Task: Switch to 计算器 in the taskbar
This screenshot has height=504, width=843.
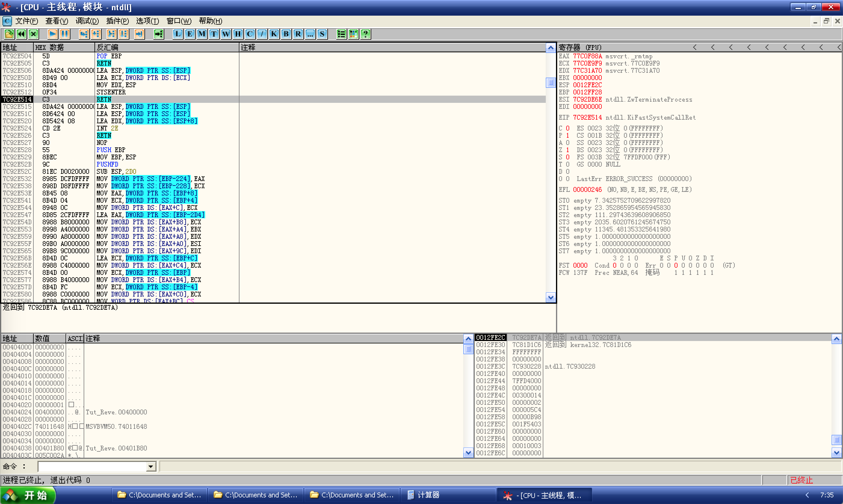Action: tap(428, 495)
